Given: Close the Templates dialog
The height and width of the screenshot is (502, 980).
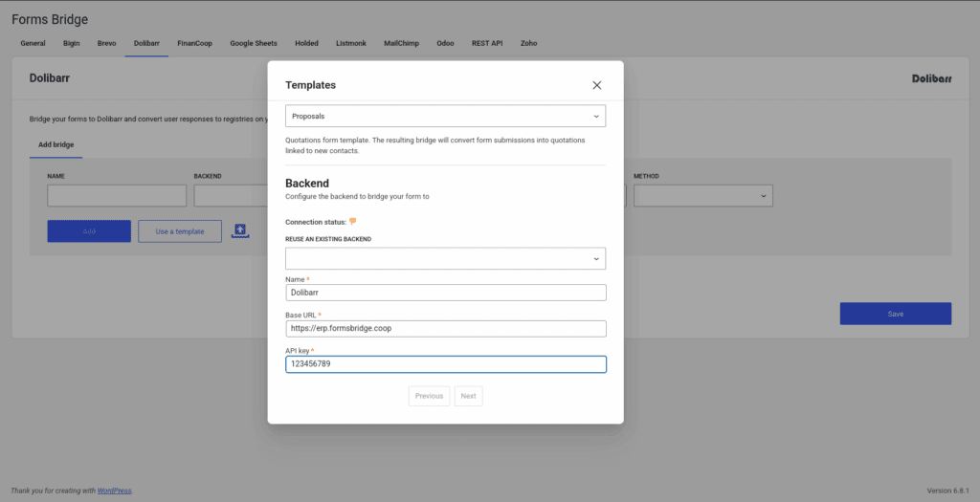Looking at the screenshot, I should (x=597, y=85).
